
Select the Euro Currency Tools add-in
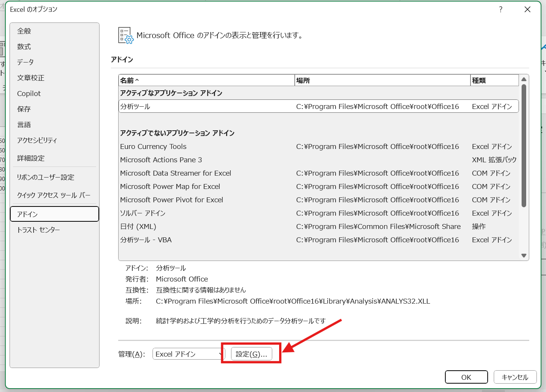coord(153,146)
